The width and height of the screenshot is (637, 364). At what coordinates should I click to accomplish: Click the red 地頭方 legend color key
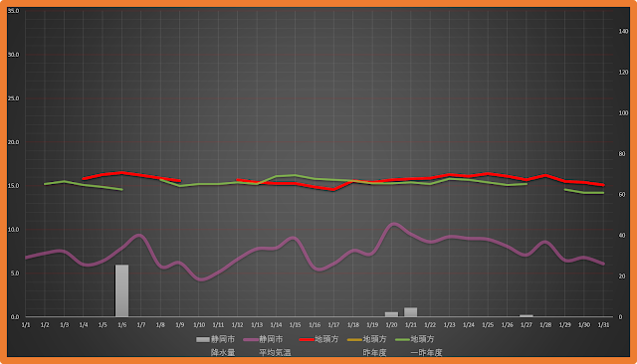coord(307,339)
